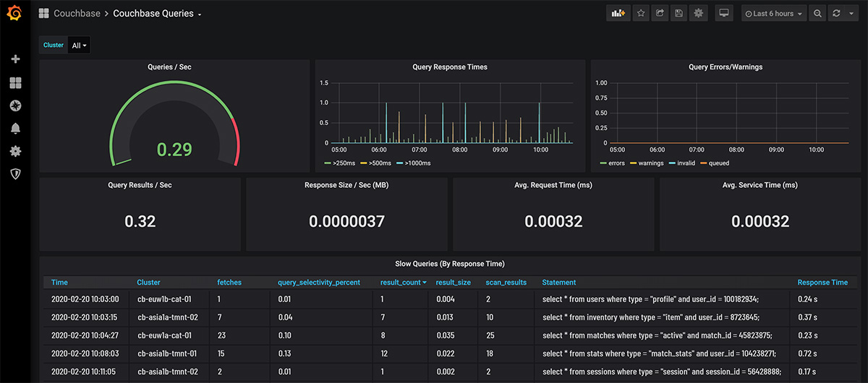
Task: Click the Create plus icon in sidebar
Action: (15, 59)
